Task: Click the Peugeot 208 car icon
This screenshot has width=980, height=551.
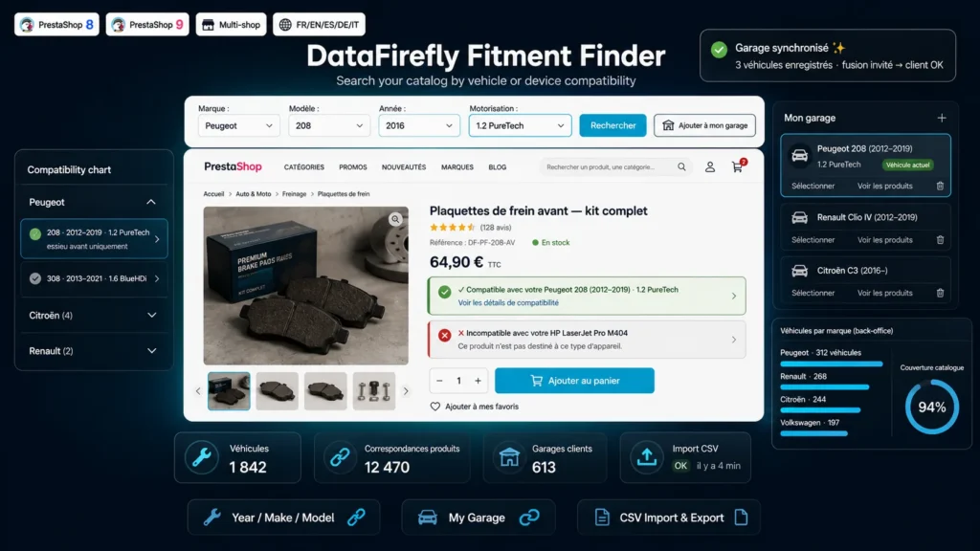Action: (799, 156)
